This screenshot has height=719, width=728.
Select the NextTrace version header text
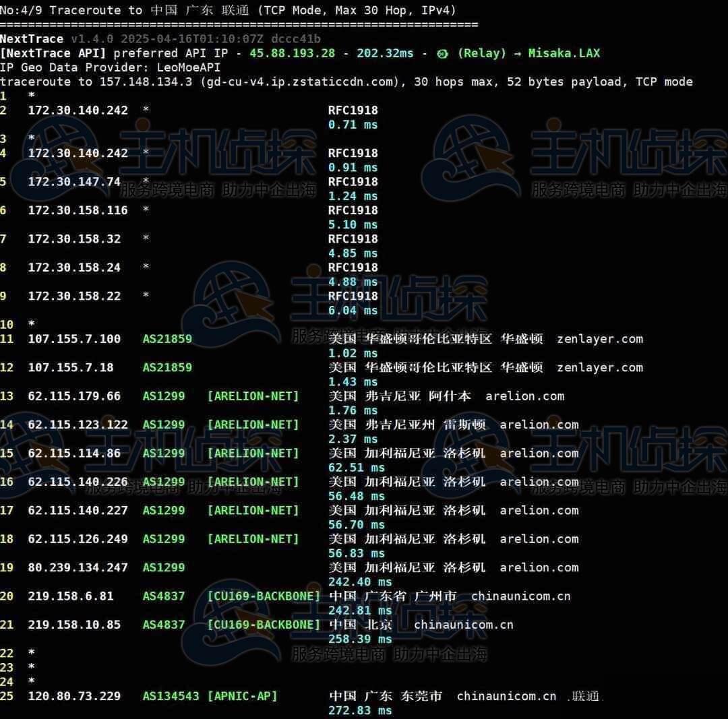pyautogui.click(x=160, y=39)
